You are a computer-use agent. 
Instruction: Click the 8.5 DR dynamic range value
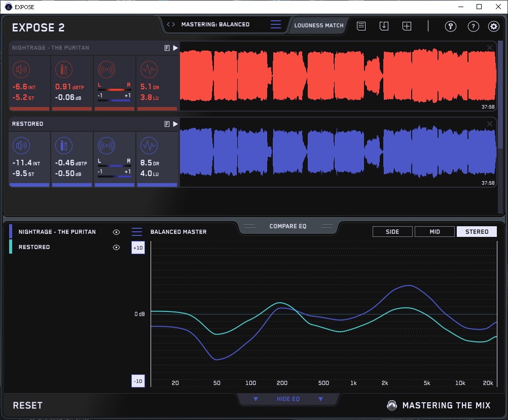click(x=150, y=163)
